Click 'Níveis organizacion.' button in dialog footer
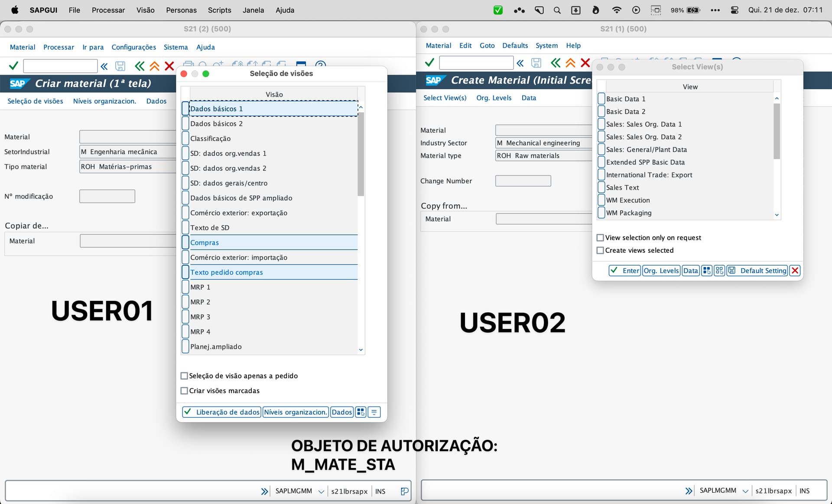Screen dimensions: 832x504 click(295, 412)
